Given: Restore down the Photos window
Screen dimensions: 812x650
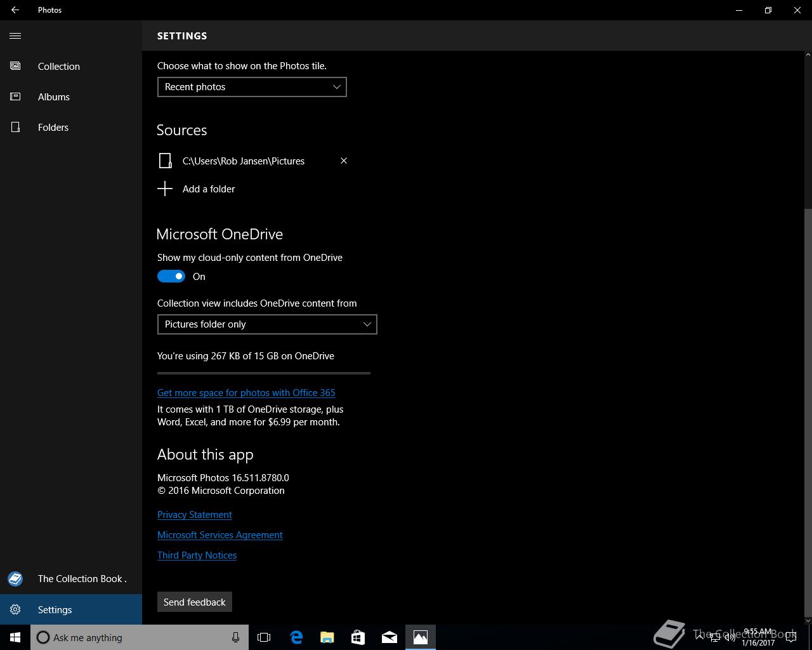Looking at the screenshot, I should pyautogui.click(x=768, y=10).
